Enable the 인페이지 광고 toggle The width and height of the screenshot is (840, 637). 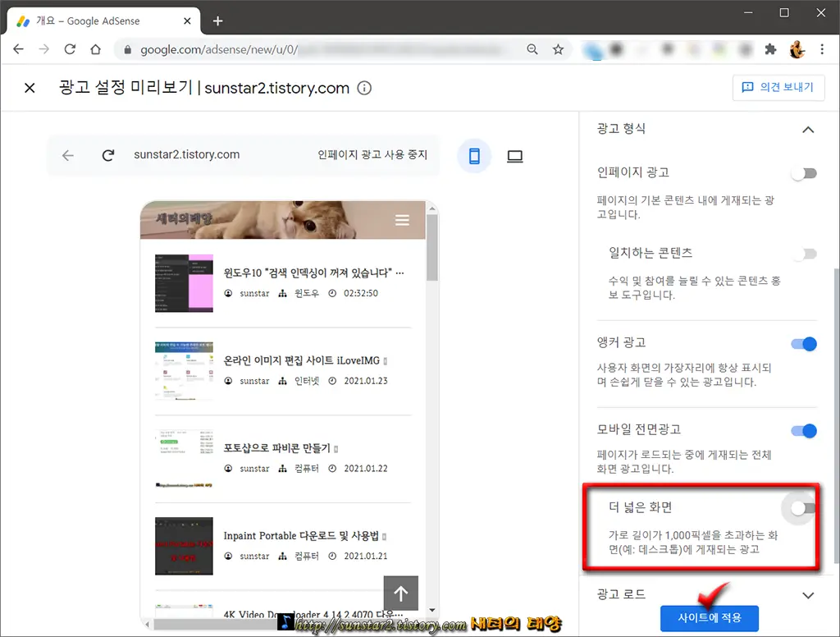point(804,173)
